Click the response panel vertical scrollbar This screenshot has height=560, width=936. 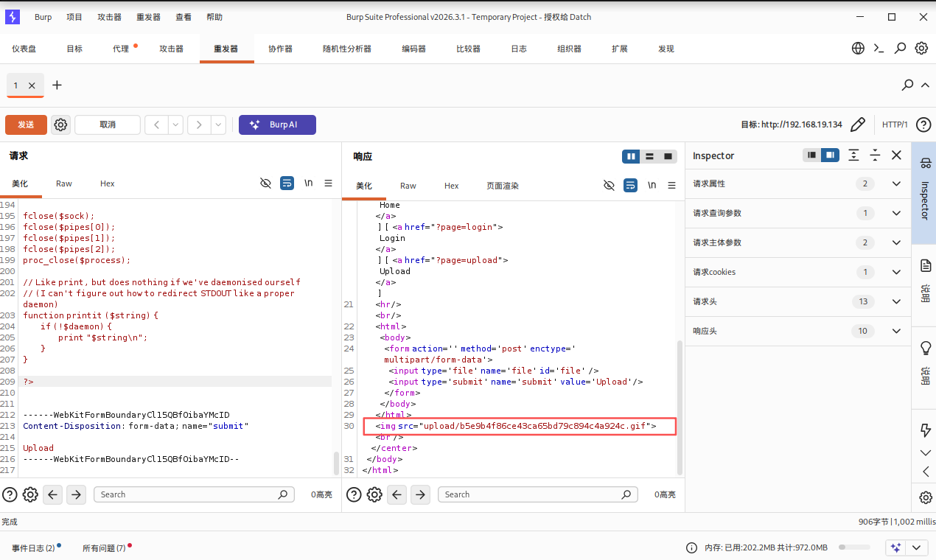681,407
